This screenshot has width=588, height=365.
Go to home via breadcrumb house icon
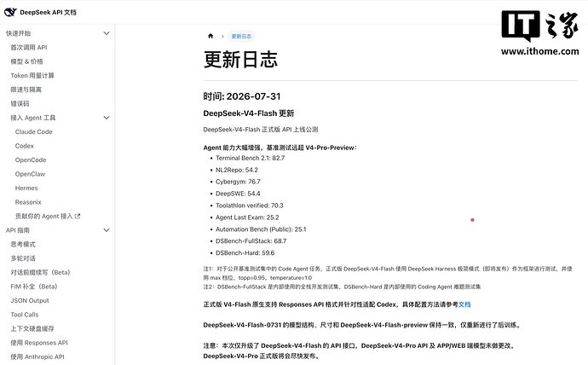pyautogui.click(x=210, y=36)
